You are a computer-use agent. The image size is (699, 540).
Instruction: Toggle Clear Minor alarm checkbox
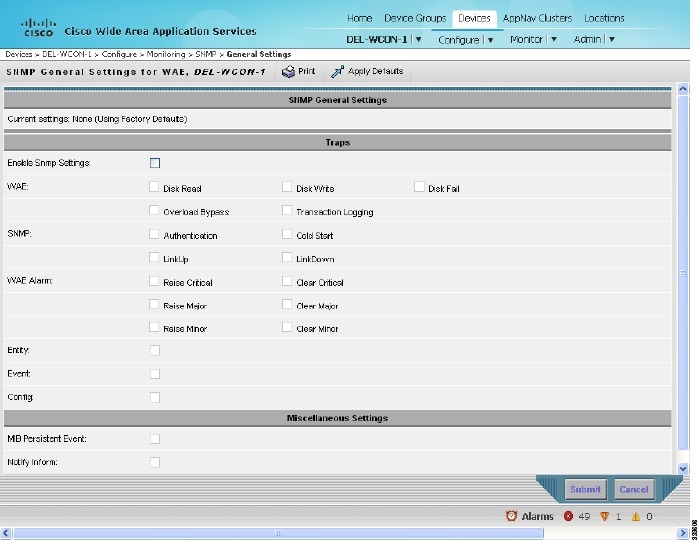[287, 327]
